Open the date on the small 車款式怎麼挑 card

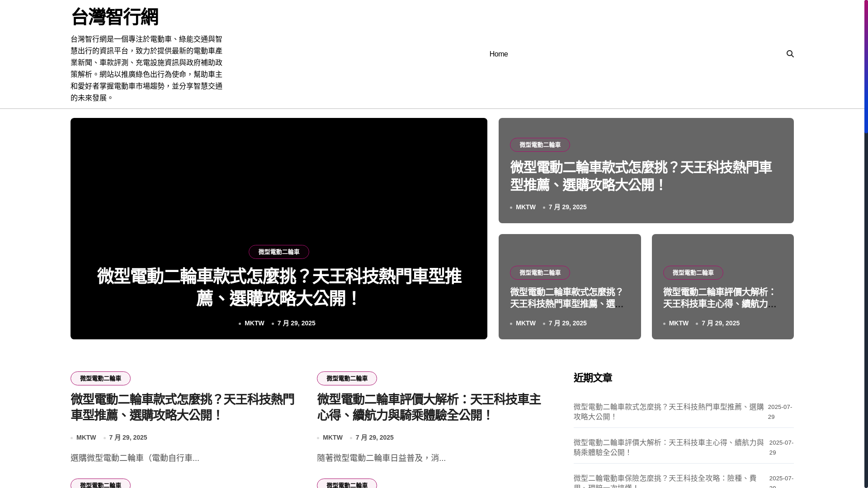567,323
